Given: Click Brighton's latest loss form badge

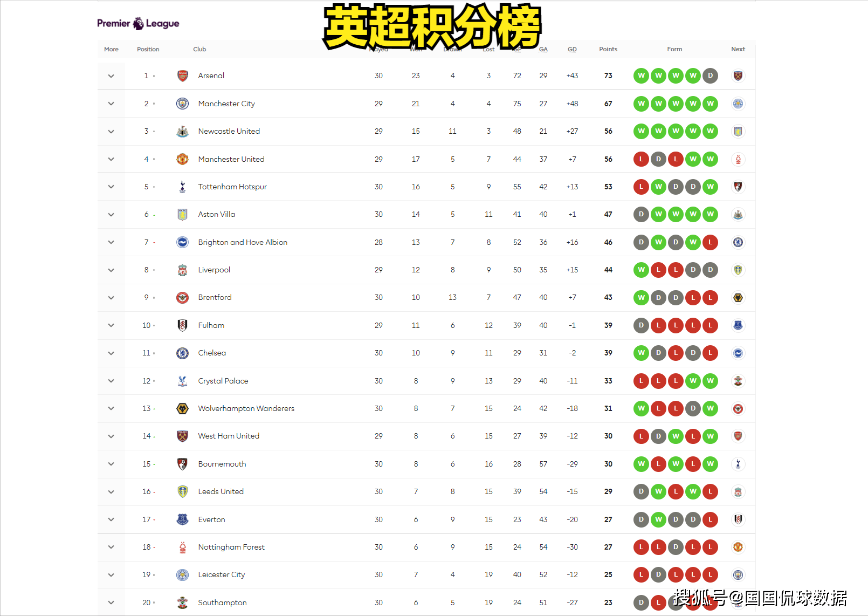Looking at the screenshot, I should [x=711, y=242].
